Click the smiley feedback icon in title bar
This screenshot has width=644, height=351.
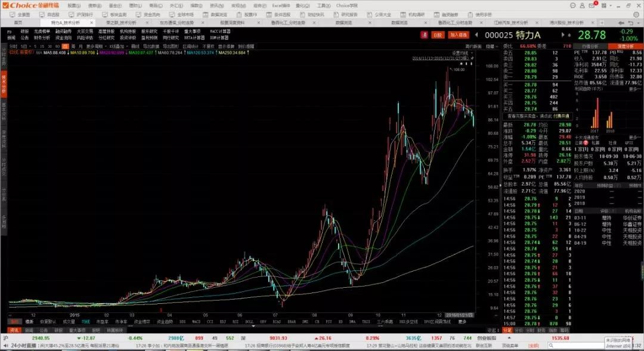573,5
